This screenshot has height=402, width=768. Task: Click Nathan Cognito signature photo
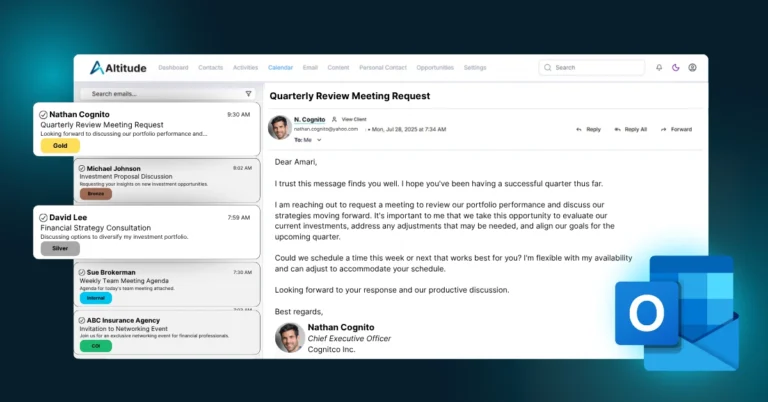pyautogui.click(x=289, y=338)
